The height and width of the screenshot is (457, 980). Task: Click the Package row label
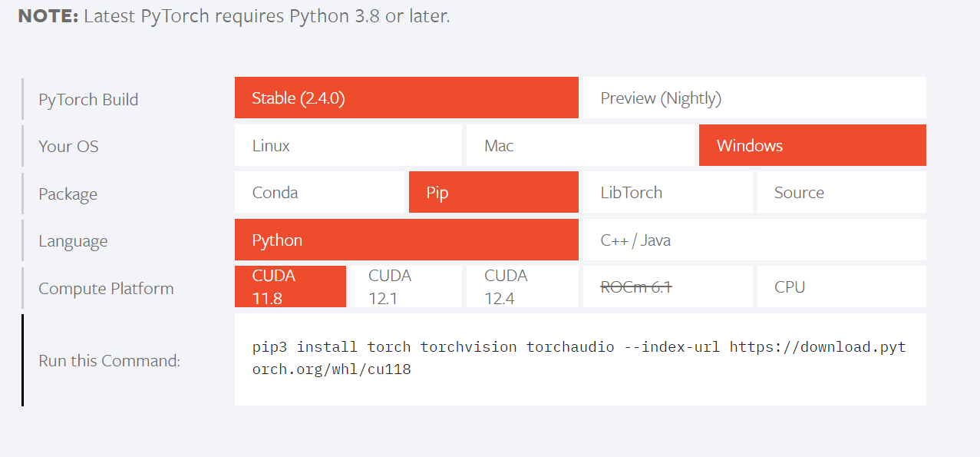click(68, 194)
